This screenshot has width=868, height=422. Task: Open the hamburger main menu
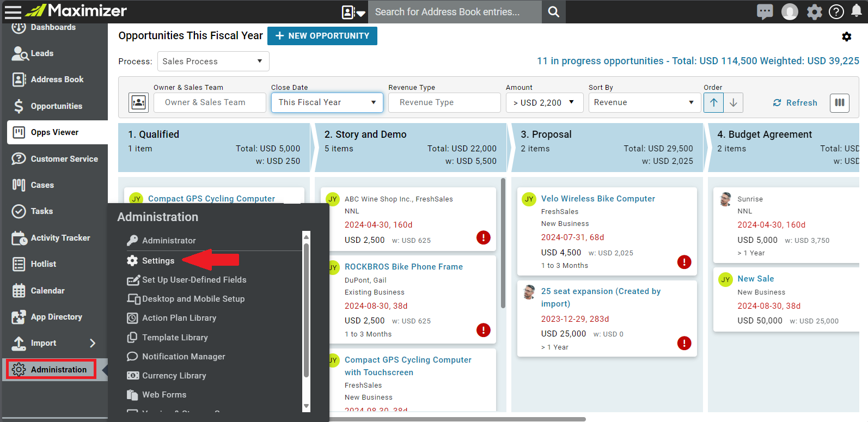pyautogui.click(x=13, y=11)
